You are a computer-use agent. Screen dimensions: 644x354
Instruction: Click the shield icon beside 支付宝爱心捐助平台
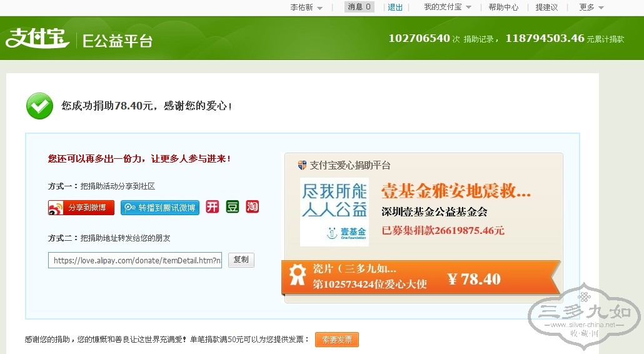pos(302,166)
